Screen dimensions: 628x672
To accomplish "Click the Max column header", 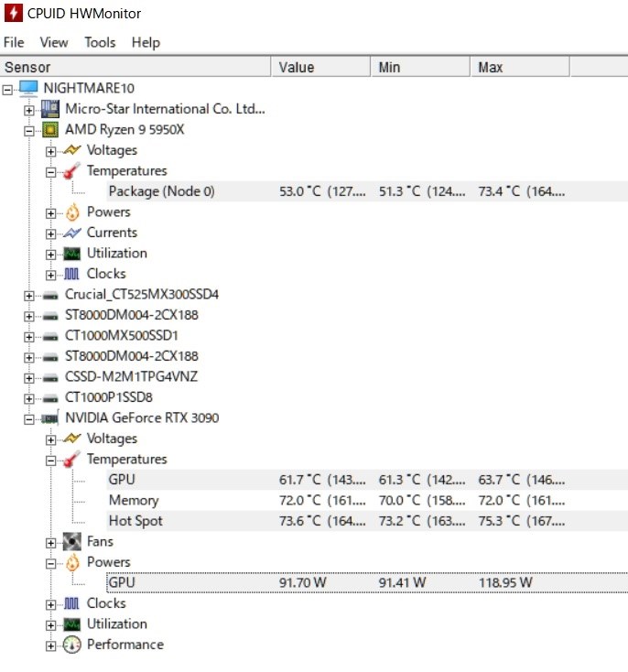I will tap(520, 67).
